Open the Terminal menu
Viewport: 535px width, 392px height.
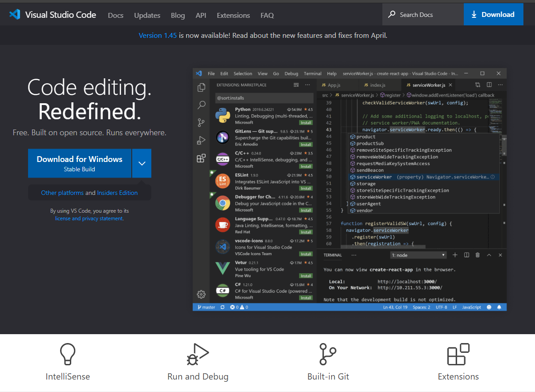(x=312, y=73)
